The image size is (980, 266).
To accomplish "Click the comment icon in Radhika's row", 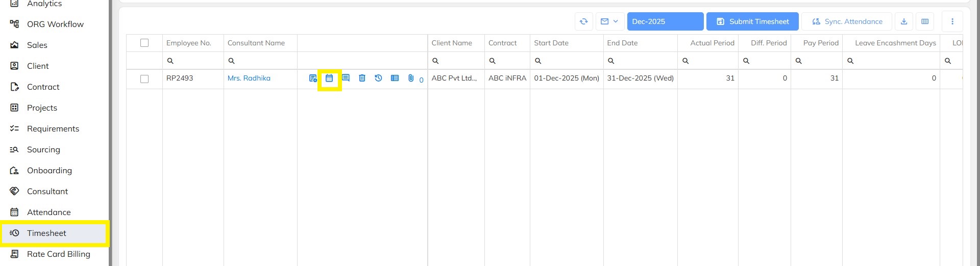I will (x=346, y=78).
